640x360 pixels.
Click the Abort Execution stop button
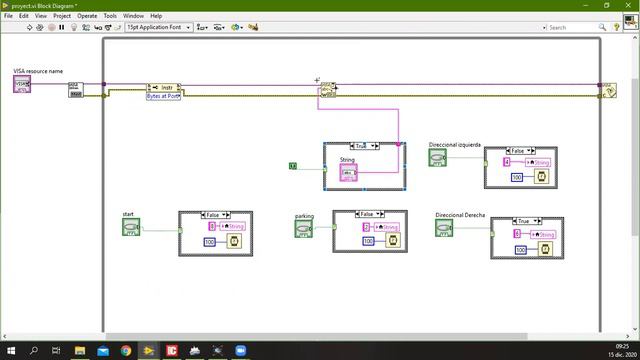pos(51,27)
